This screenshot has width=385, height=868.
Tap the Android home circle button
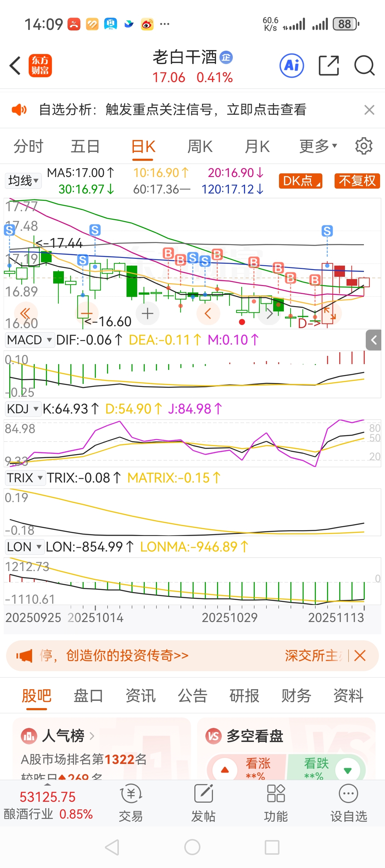(192, 847)
